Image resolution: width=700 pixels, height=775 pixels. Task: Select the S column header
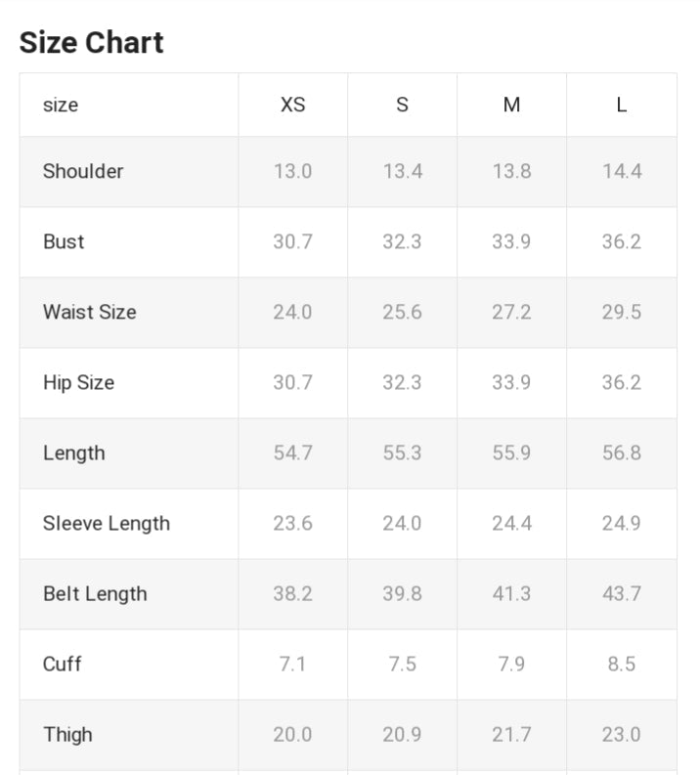click(402, 105)
